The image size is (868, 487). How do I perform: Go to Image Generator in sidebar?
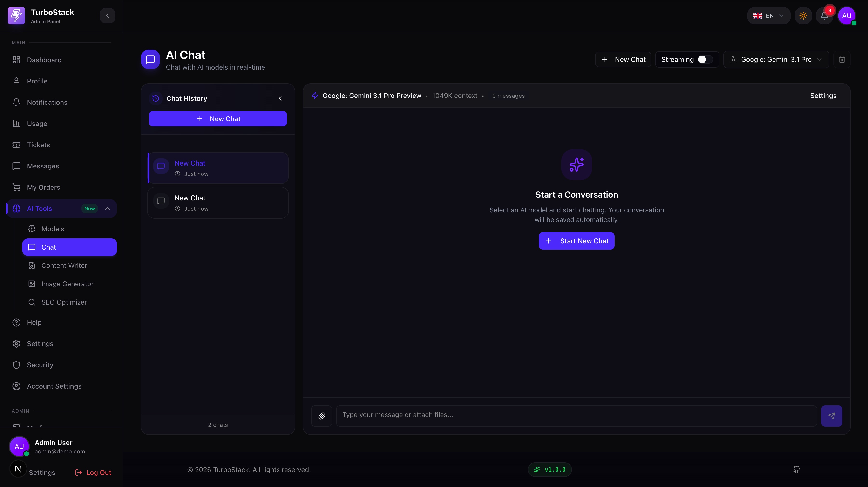68,284
